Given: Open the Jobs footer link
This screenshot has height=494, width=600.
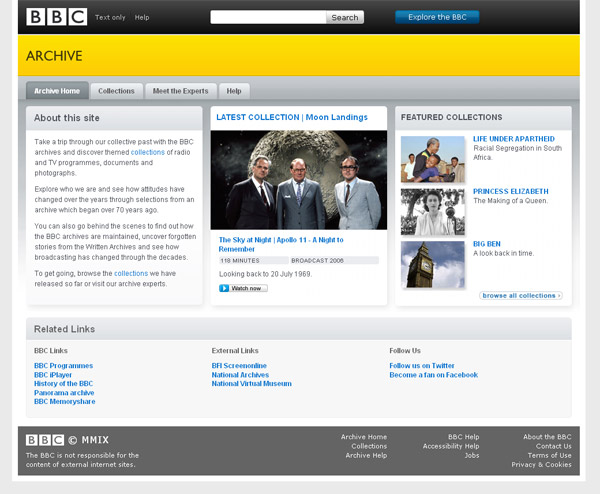Looking at the screenshot, I should click(472, 455).
